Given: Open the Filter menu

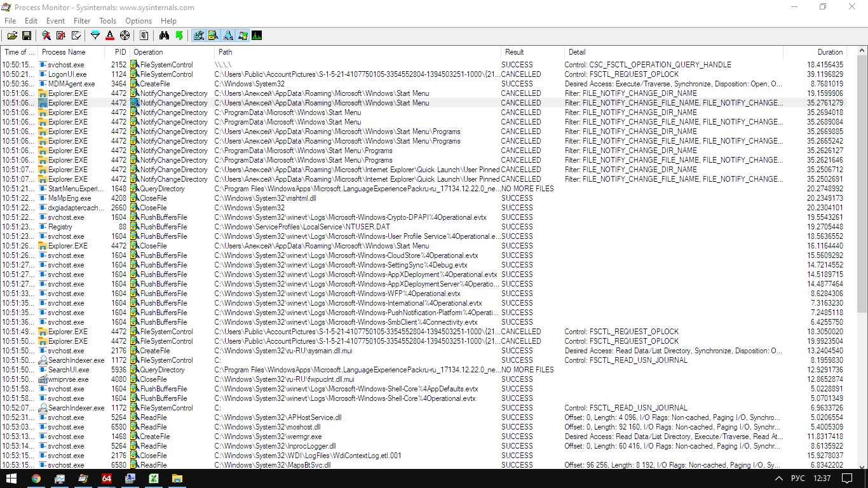Looking at the screenshot, I should (x=82, y=21).
